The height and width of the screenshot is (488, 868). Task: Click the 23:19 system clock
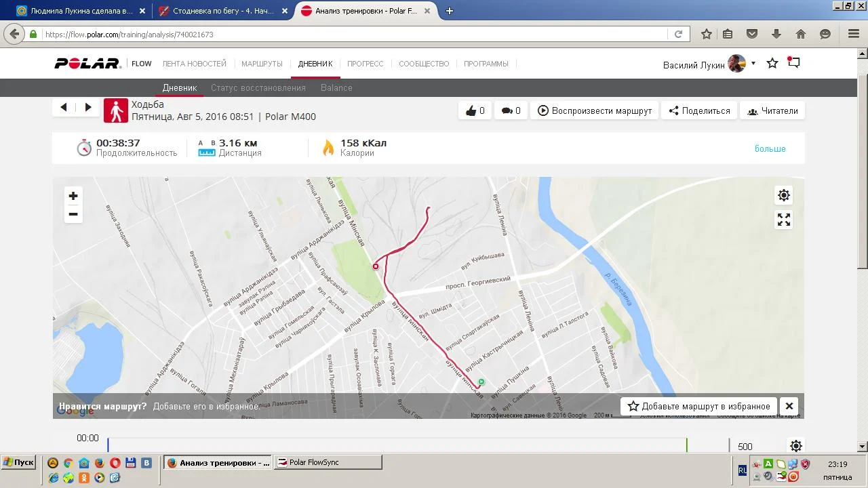(x=837, y=464)
